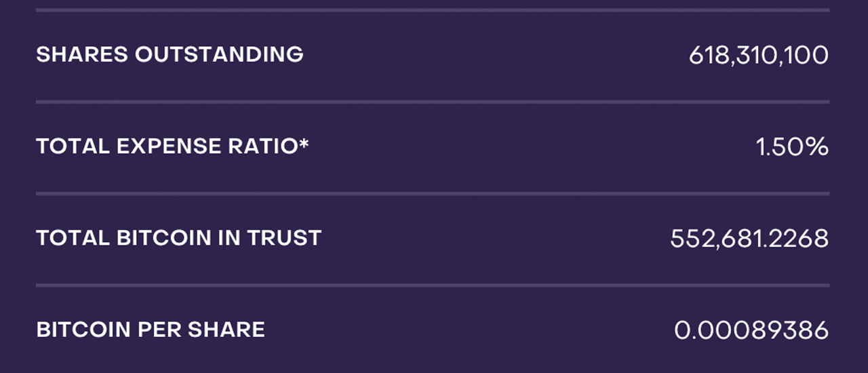
Task: Click the word SHARES in the first row
Action: (x=82, y=54)
